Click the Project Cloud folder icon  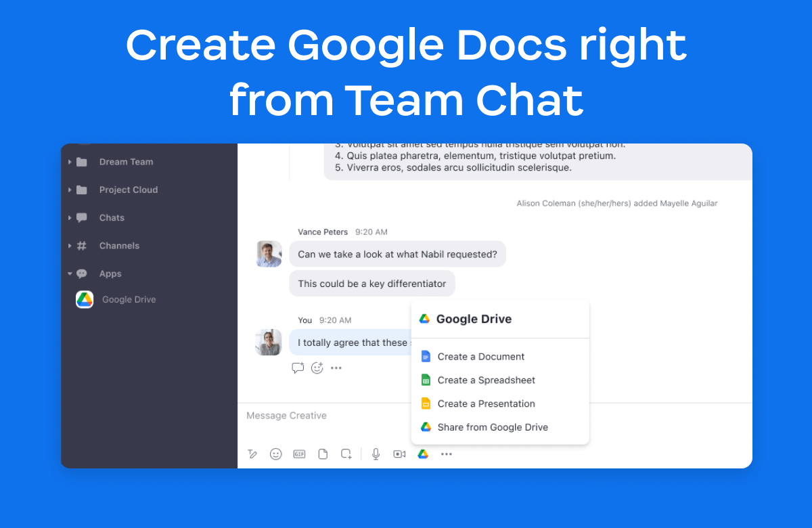82,190
